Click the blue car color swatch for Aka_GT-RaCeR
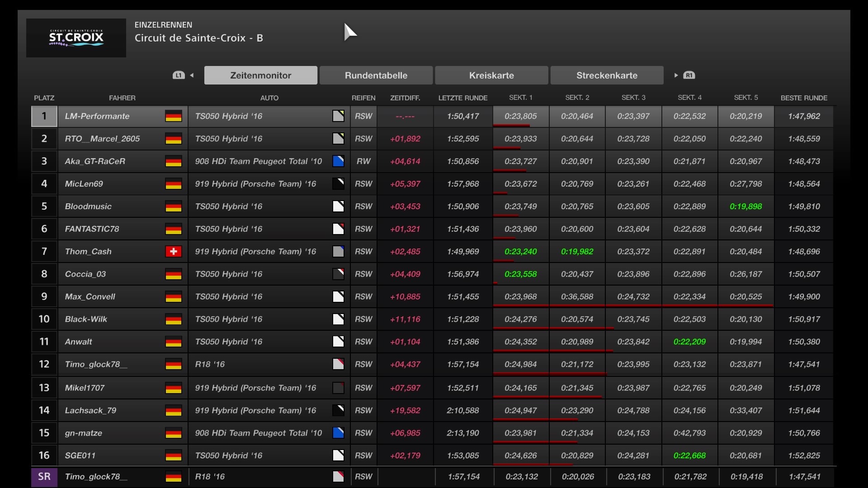This screenshot has width=868, height=488. point(338,161)
